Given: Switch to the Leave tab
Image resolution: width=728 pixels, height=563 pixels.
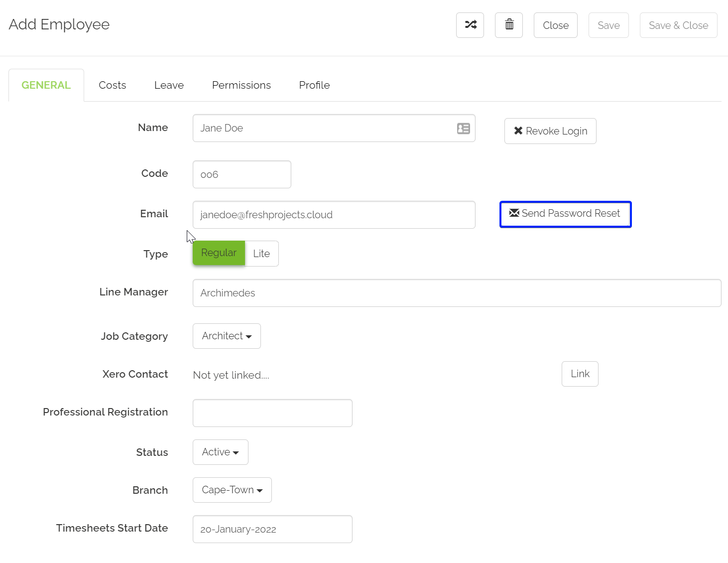Looking at the screenshot, I should (x=169, y=85).
